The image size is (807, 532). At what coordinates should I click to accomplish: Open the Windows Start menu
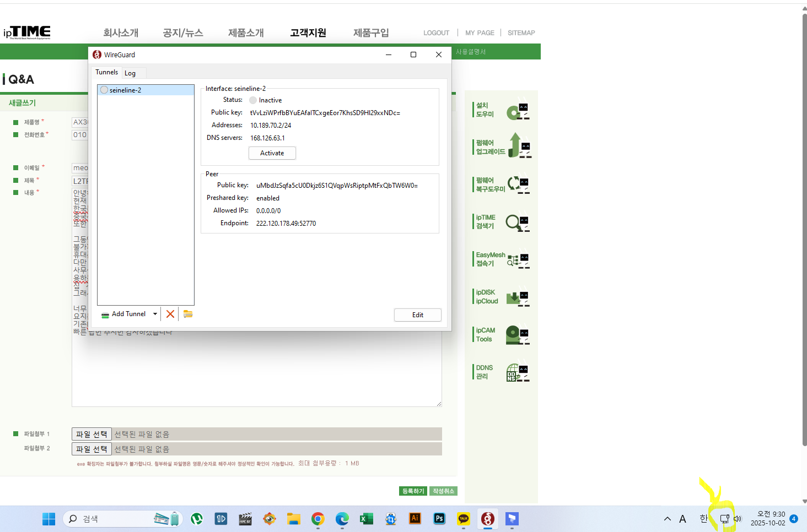point(49,519)
